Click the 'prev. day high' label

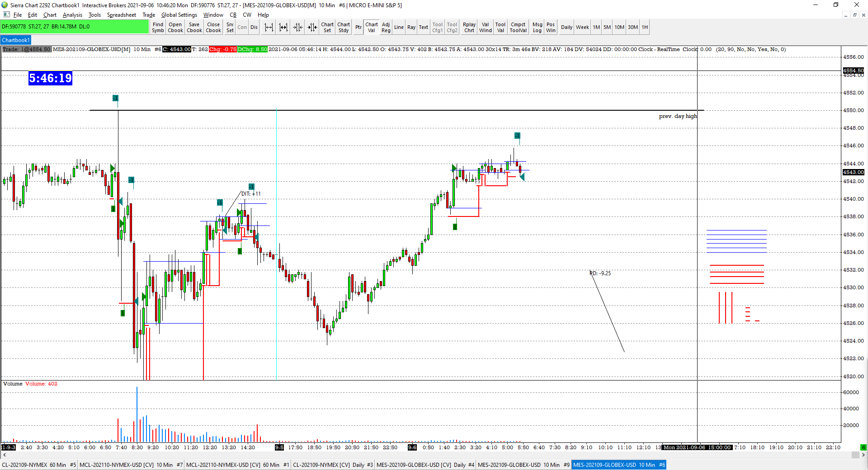678,116
